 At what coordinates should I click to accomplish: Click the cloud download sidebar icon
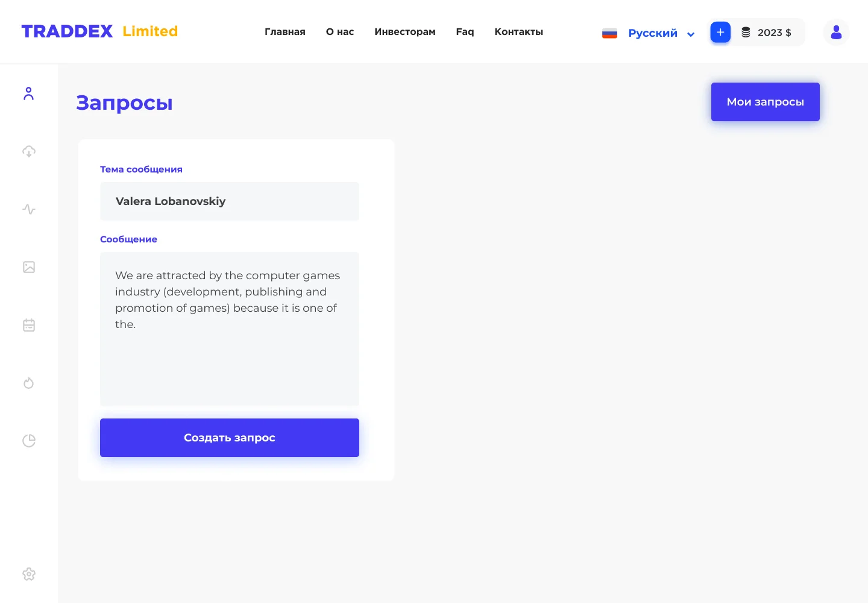[x=29, y=151]
